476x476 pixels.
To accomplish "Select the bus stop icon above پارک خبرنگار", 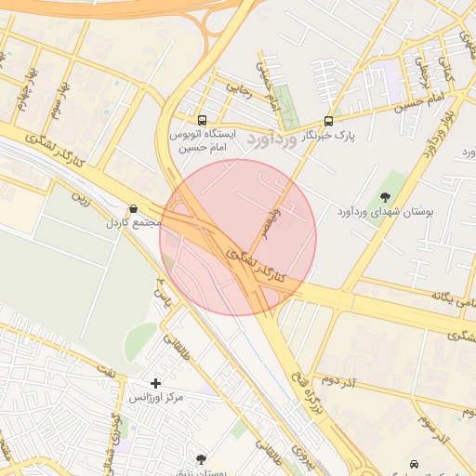I will pos(329,121).
